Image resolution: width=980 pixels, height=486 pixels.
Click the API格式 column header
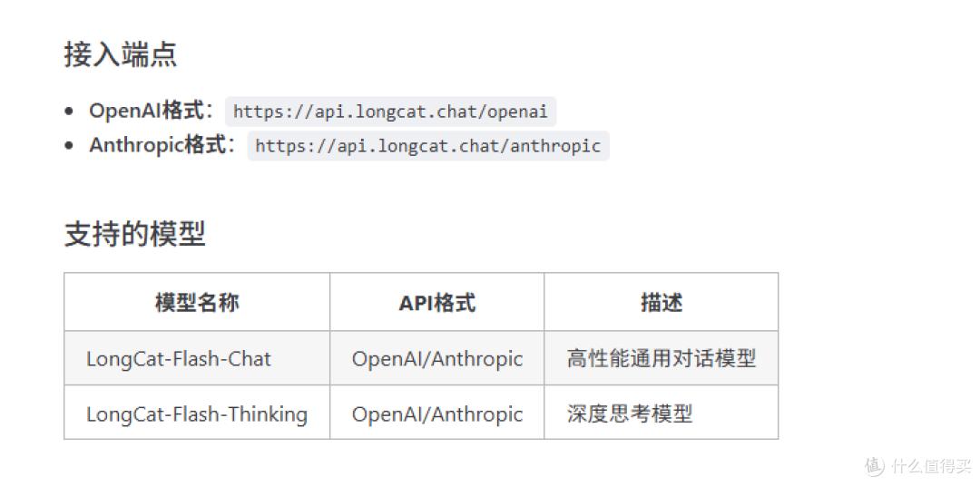(x=436, y=302)
